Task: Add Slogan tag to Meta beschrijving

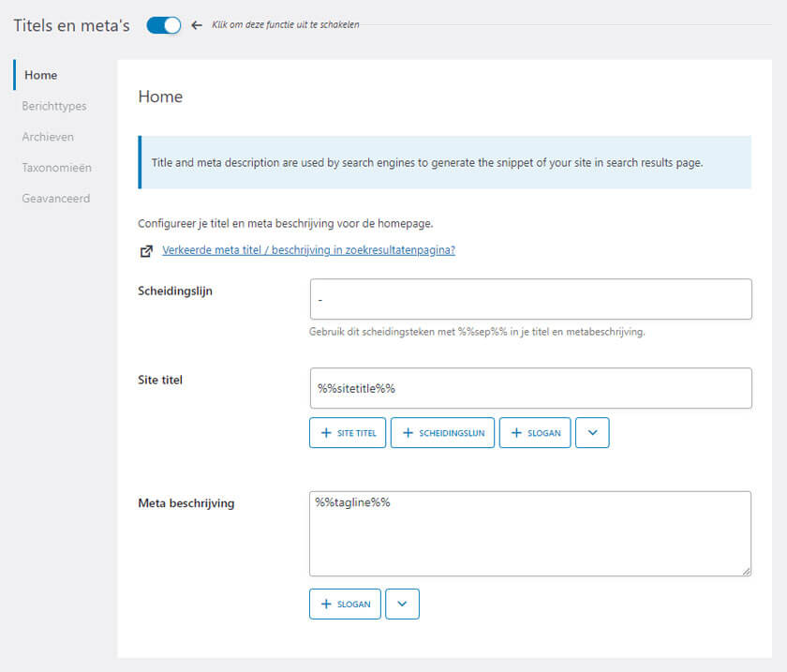Action: tap(345, 605)
